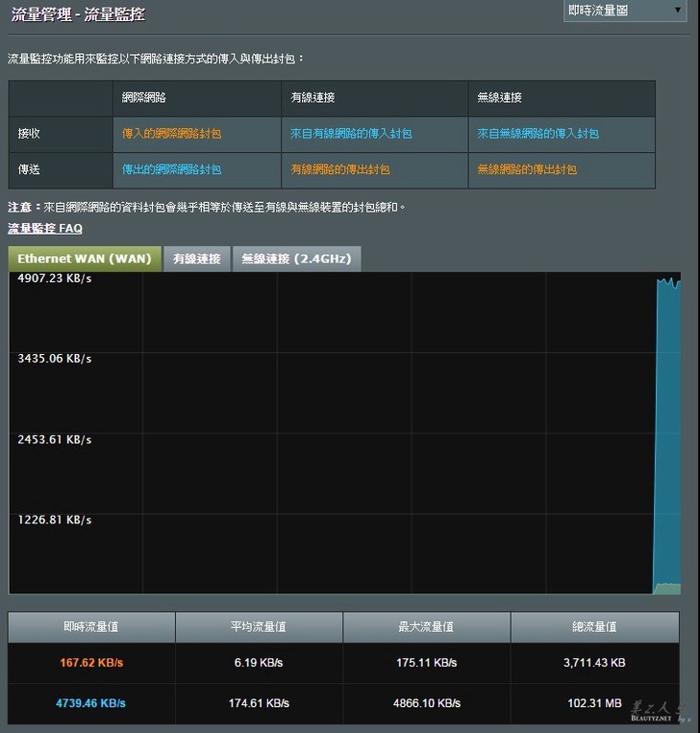The width and height of the screenshot is (700, 733).
Task: Click the 4866.10 KB/s maximum value
Action: pos(426,703)
